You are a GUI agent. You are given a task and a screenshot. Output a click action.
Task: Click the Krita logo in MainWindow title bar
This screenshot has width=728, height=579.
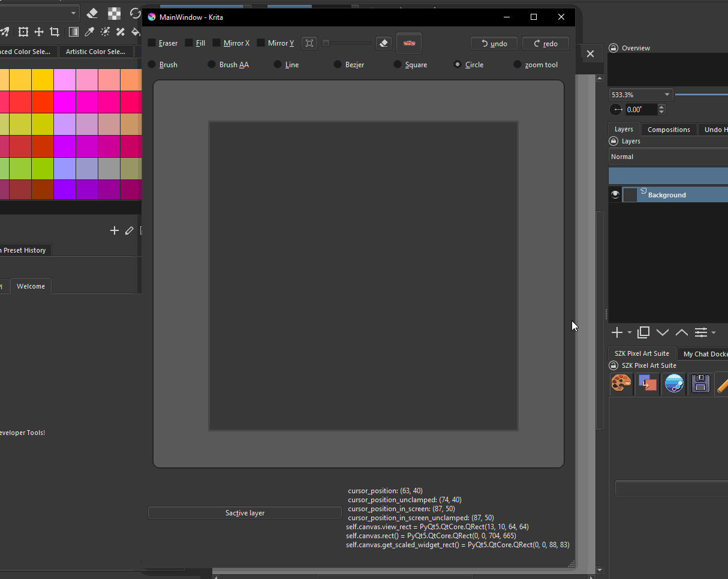pyautogui.click(x=152, y=17)
